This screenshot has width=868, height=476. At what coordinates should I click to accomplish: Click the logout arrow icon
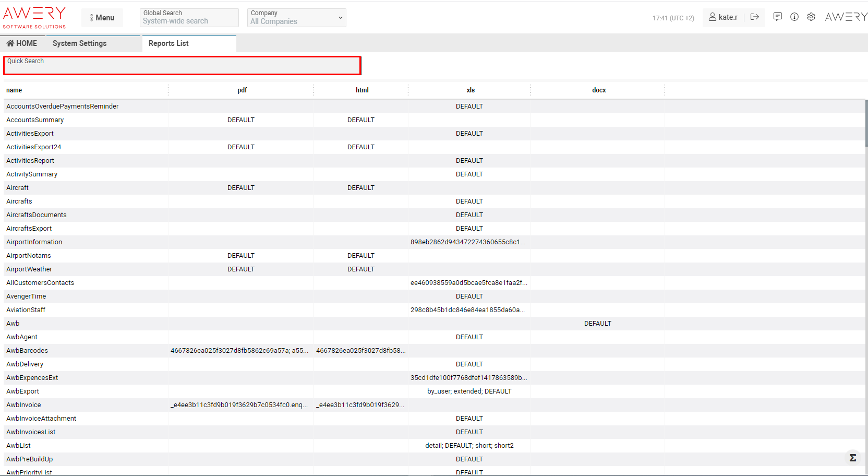[x=754, y=17]
